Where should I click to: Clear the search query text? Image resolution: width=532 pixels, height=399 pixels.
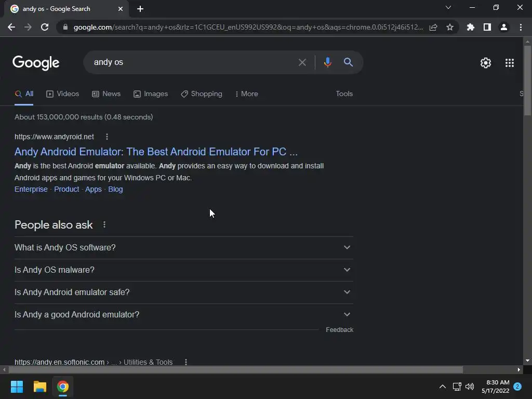pyautogui.click(x=302, y=62)
